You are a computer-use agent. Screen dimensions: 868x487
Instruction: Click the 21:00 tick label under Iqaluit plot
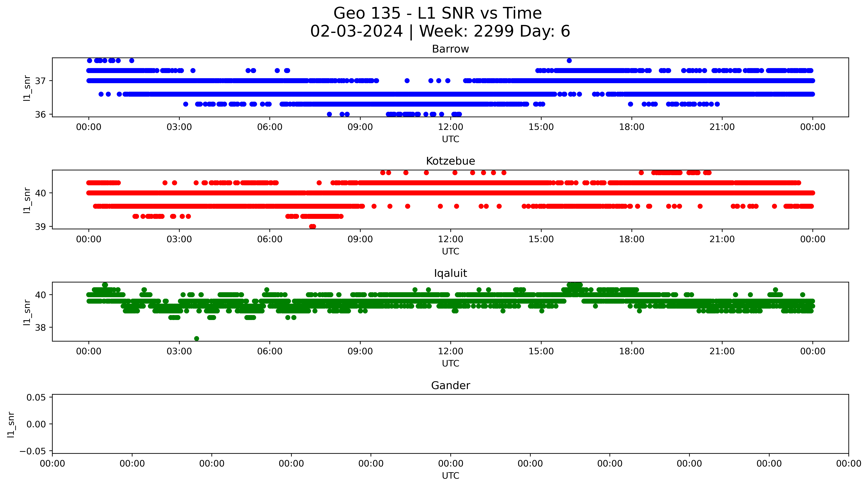(722, 351)
